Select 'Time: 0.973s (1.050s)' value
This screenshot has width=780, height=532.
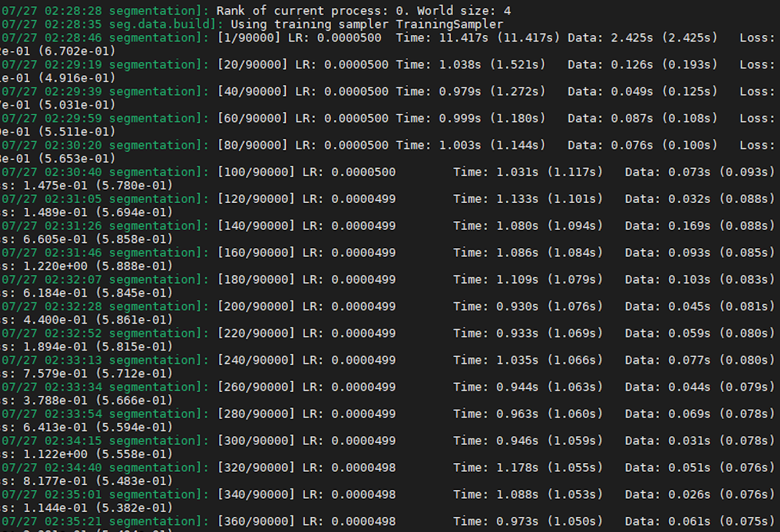(528, 522)
